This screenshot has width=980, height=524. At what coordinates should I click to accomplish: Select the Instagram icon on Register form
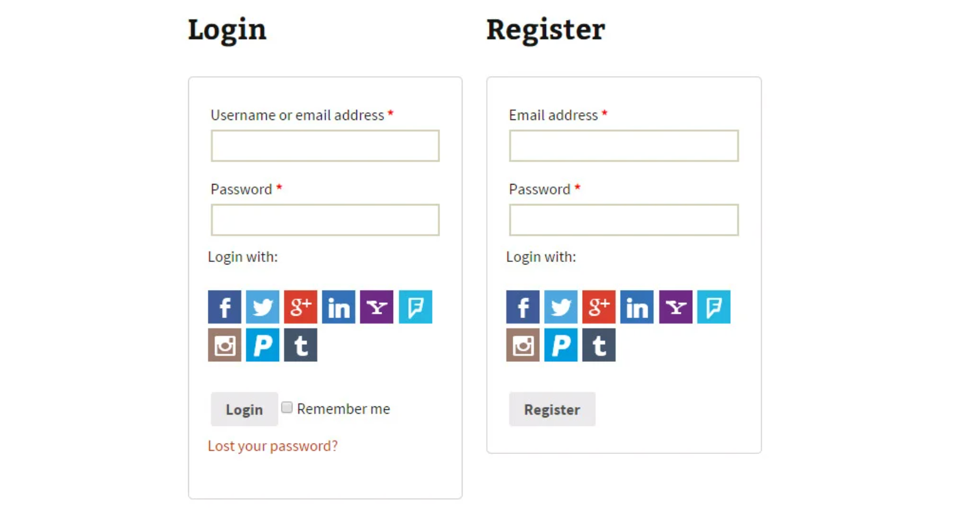point(522,345)
